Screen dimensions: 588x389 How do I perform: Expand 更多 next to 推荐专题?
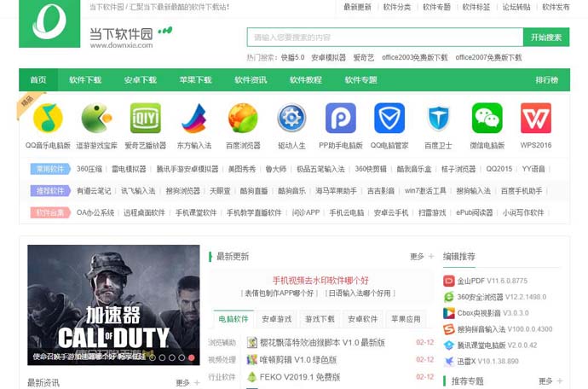click(x=551, y=381)
